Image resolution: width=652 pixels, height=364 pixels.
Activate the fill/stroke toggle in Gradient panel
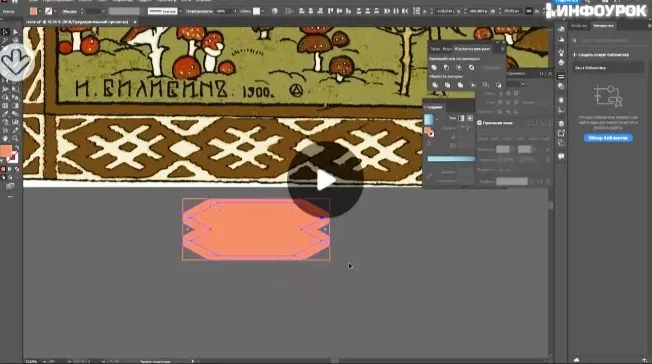coord(429,132)
